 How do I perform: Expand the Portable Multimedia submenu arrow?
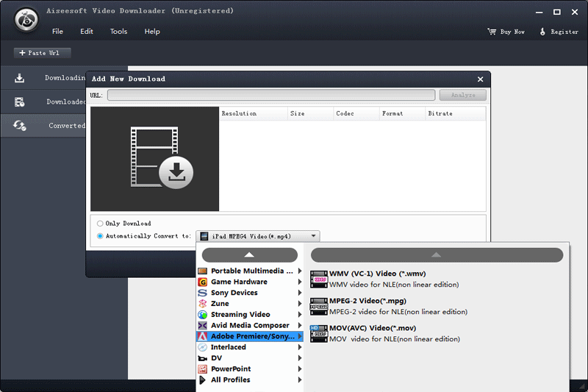click(300, 271)
